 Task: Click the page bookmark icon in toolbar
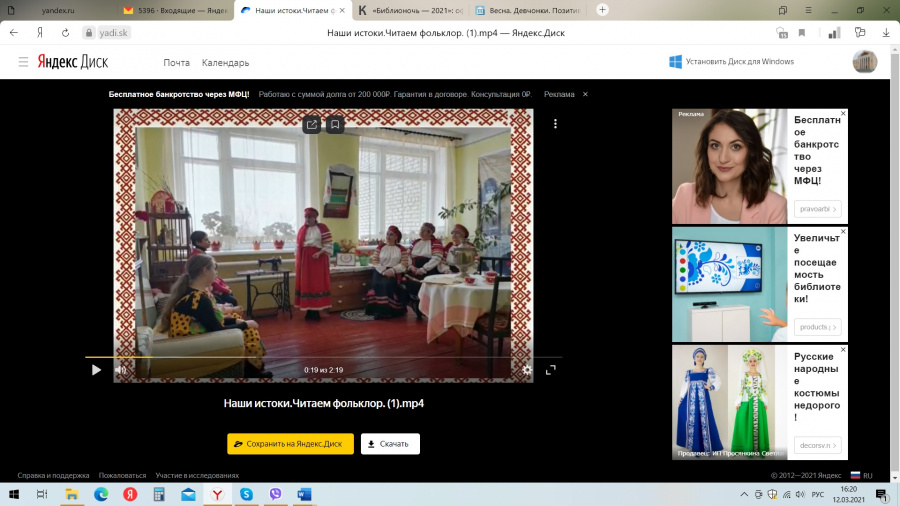click(802, 33)
